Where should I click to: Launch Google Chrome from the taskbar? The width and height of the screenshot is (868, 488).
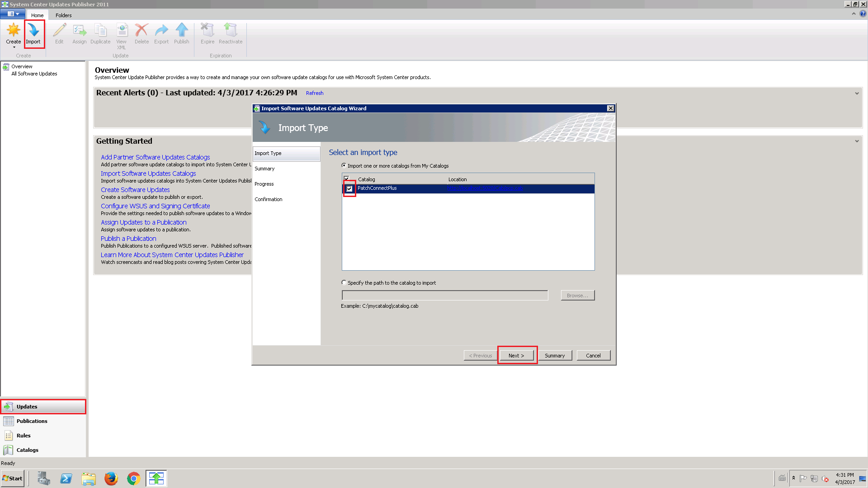133,478
